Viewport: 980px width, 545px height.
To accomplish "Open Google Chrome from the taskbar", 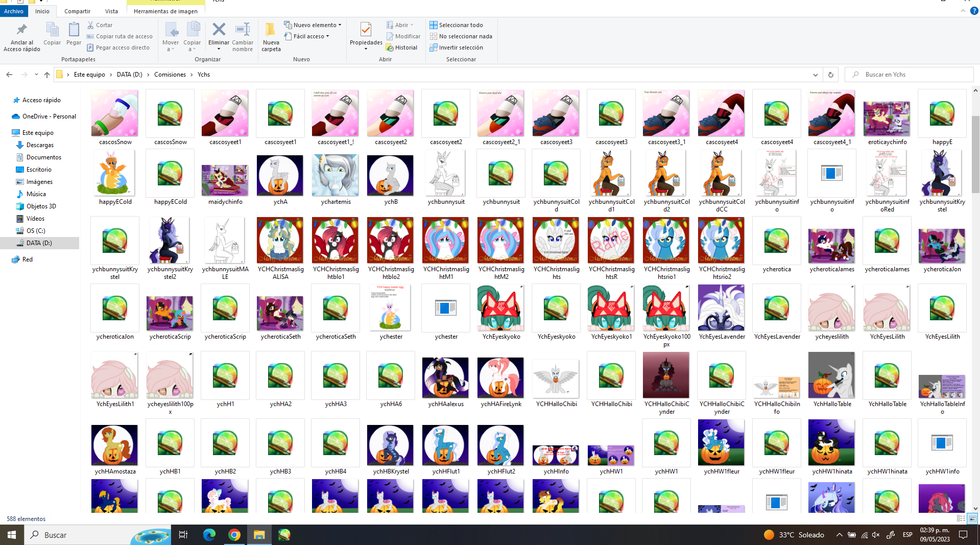I will point(234,535).
